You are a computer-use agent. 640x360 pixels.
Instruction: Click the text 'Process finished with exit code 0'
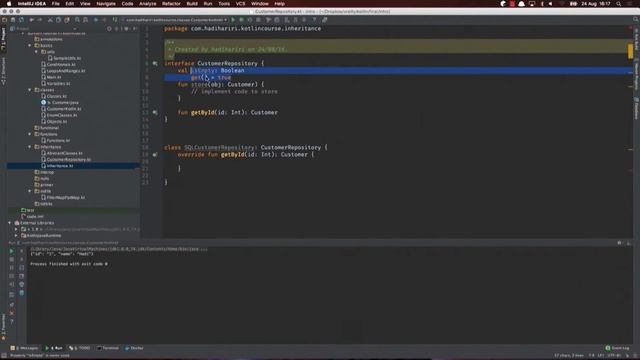[69, 264]
